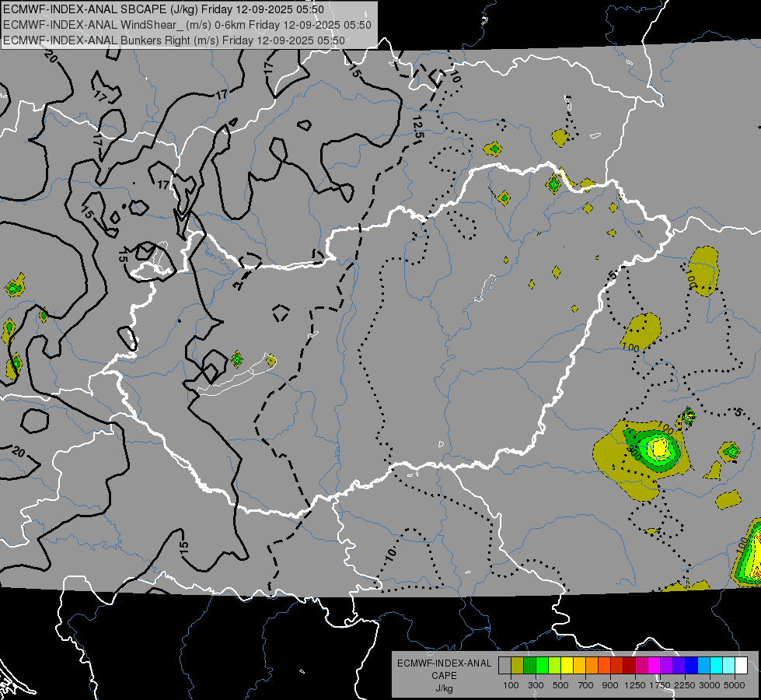Click the olive 100 J/kg legend swatch

pyautogui.click(x=517, y=665)
